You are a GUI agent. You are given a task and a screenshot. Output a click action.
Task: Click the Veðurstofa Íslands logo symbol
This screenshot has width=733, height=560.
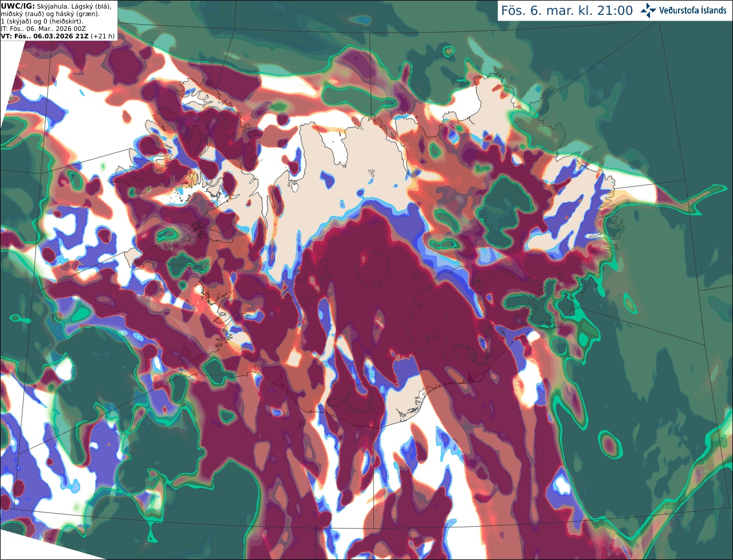click(x=648, y=10)
